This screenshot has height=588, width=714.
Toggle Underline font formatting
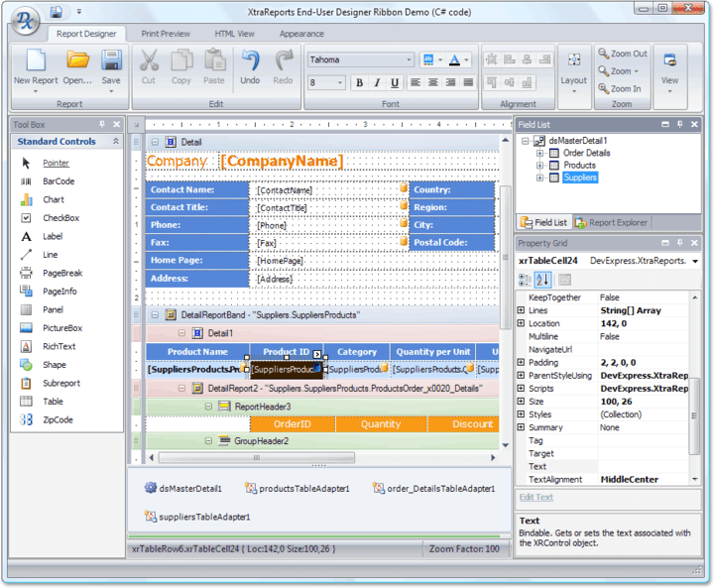coord(395,83)
